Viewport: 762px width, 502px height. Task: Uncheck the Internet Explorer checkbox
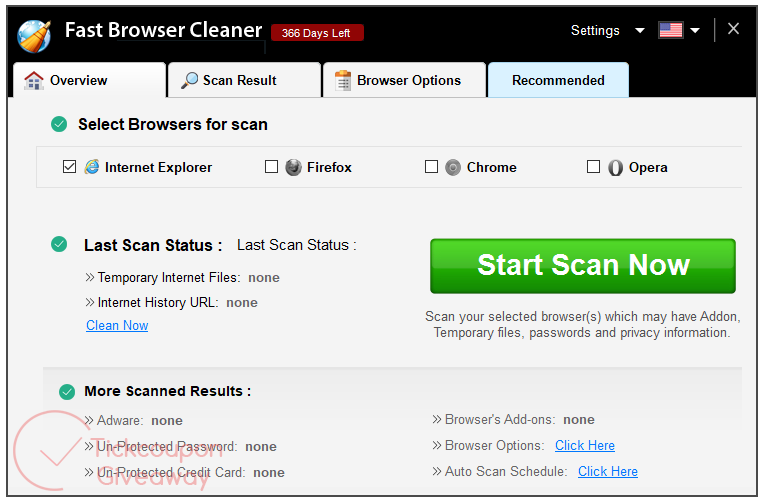pyautogui.click(x=69, y=167)
